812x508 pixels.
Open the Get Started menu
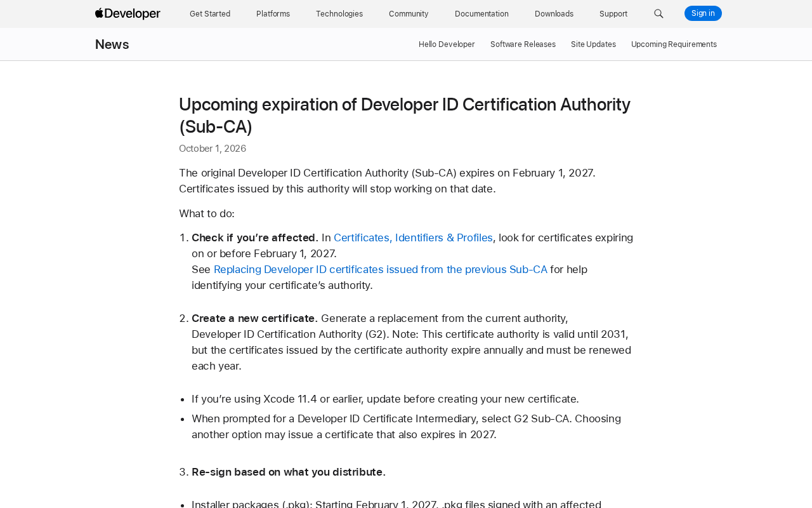[210, 14]
